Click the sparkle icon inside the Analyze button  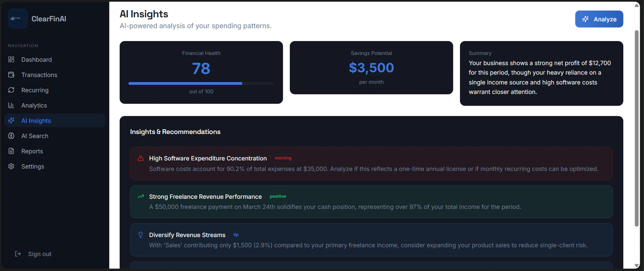pos(585,19)
